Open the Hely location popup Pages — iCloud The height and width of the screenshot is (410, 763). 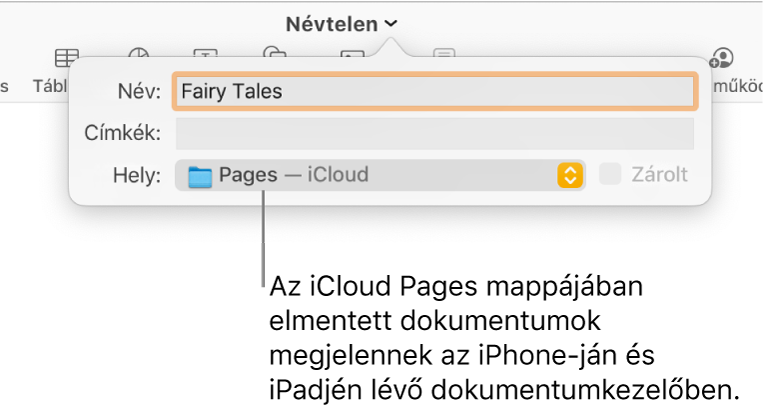380,175
